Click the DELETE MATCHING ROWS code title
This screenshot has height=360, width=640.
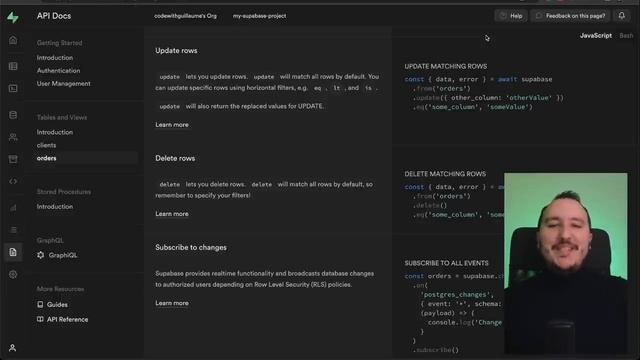[445, 174]
